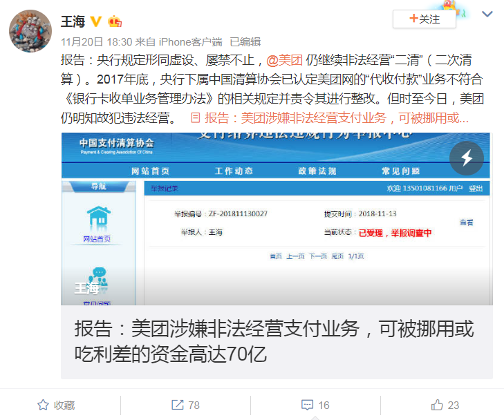The height and width of the screenshot is (420, 504).
Task: Like the post with the thumbs-up icon
Action: [437, 405]
